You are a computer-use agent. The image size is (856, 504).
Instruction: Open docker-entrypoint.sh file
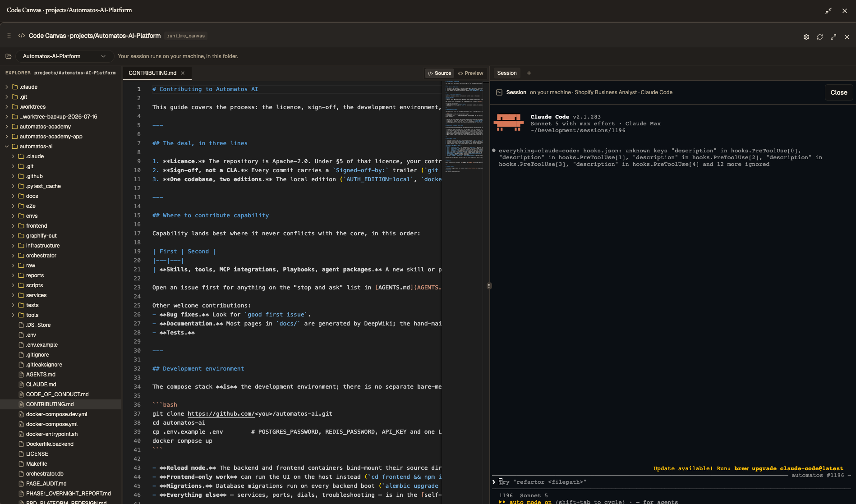click(61, 434)
